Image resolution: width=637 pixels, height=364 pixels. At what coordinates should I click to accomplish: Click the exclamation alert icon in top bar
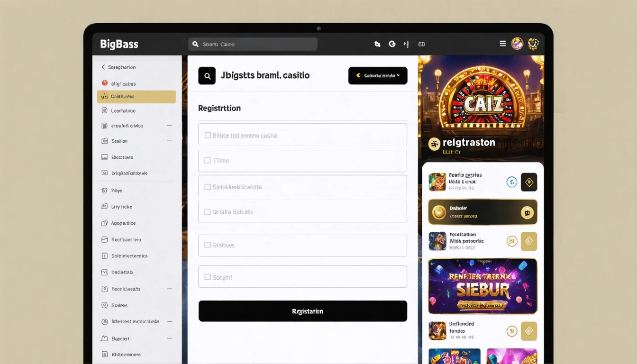406,44
